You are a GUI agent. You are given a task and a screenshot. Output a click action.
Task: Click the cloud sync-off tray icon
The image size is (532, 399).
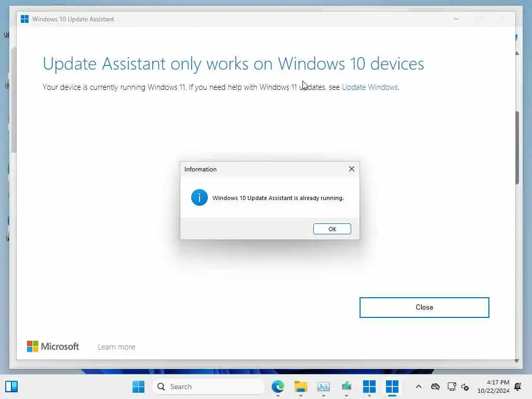pyautogui.click(x=435, y=387)
